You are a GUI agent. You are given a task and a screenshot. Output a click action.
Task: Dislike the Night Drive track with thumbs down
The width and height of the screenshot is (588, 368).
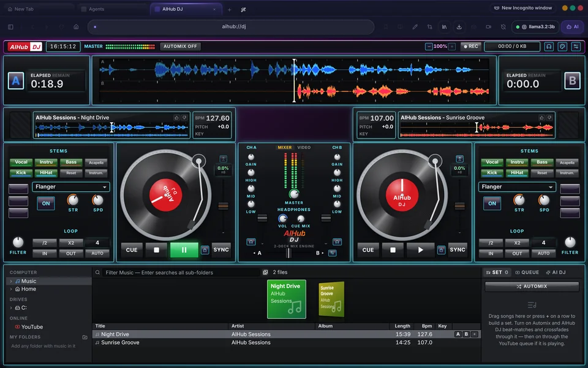point(184,118)
